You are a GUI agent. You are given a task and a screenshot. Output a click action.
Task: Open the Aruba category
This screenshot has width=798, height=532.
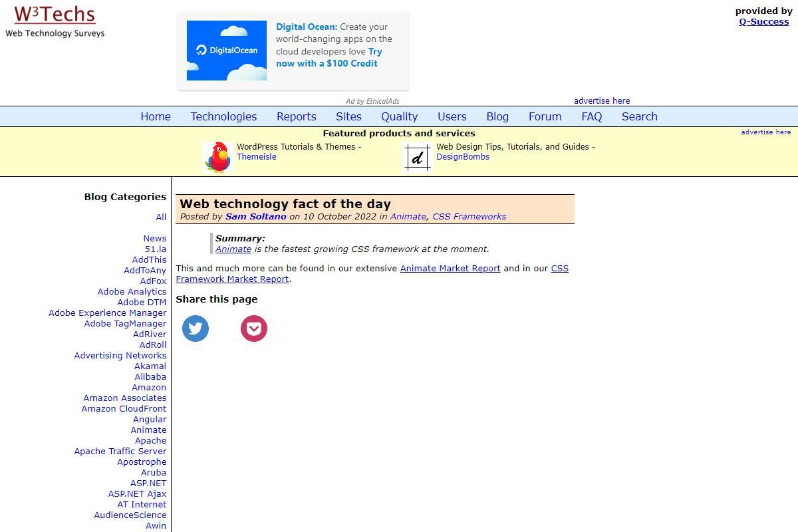(x=154, y=472)
